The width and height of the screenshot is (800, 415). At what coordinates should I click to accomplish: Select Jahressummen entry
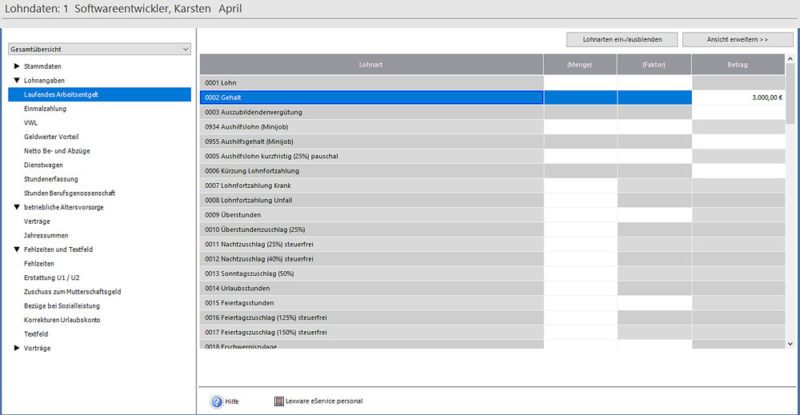click(x=46, y=235)
